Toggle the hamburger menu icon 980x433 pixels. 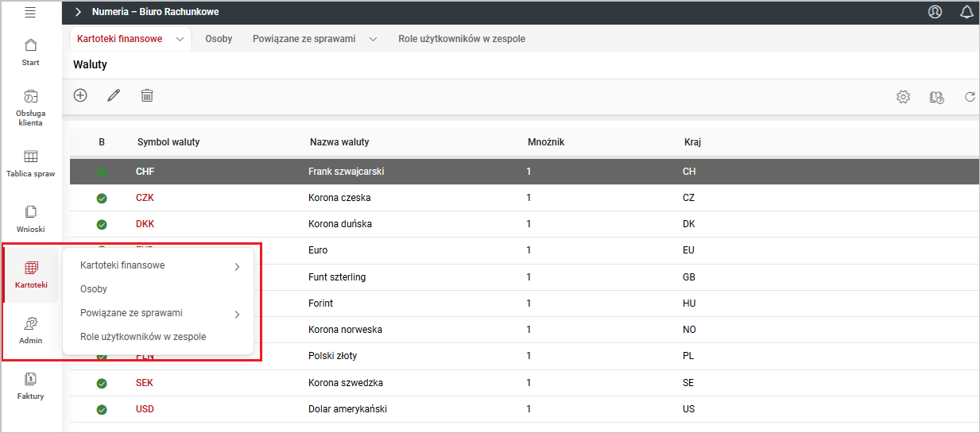tap(30, 12)
